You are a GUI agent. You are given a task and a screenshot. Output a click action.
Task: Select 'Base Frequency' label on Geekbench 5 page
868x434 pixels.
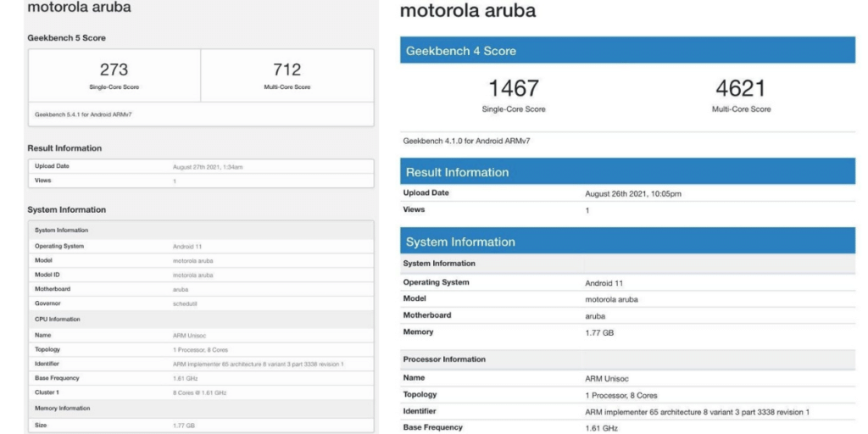[x=57, y=378]
